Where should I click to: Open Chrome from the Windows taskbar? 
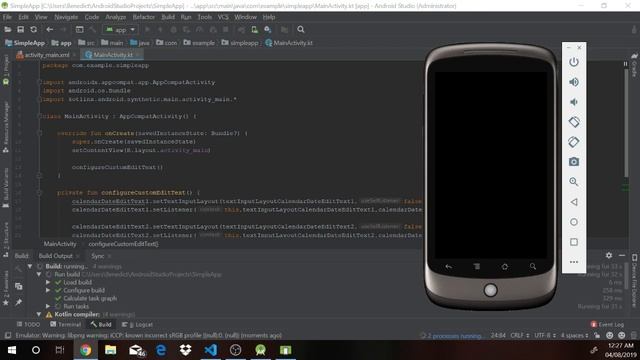pos(86,350)
